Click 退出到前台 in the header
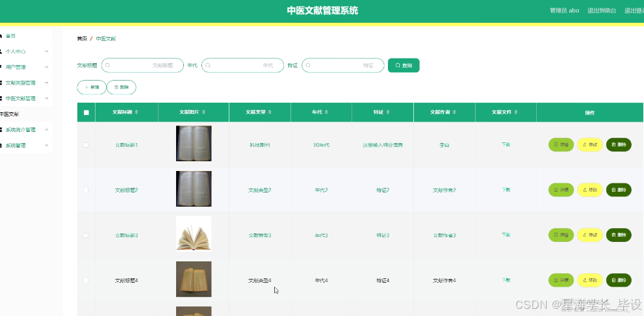The width and height of the screenshot is (644, 316). click(x=602, y=10)
